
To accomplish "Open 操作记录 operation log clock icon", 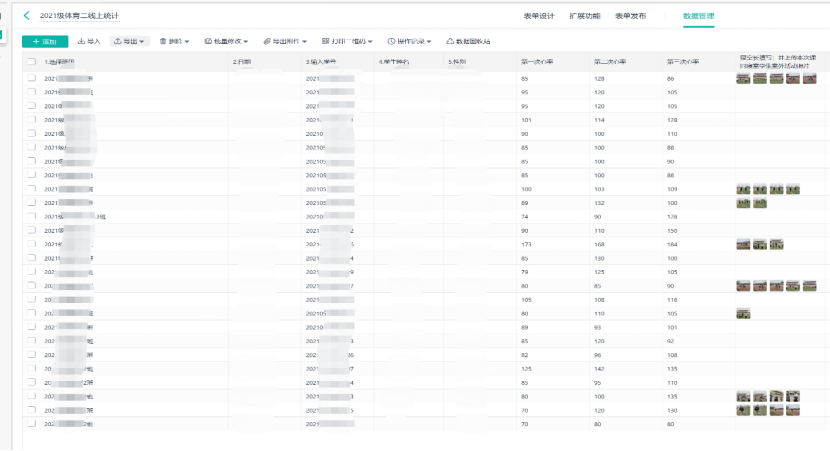I will click(391, 42).
